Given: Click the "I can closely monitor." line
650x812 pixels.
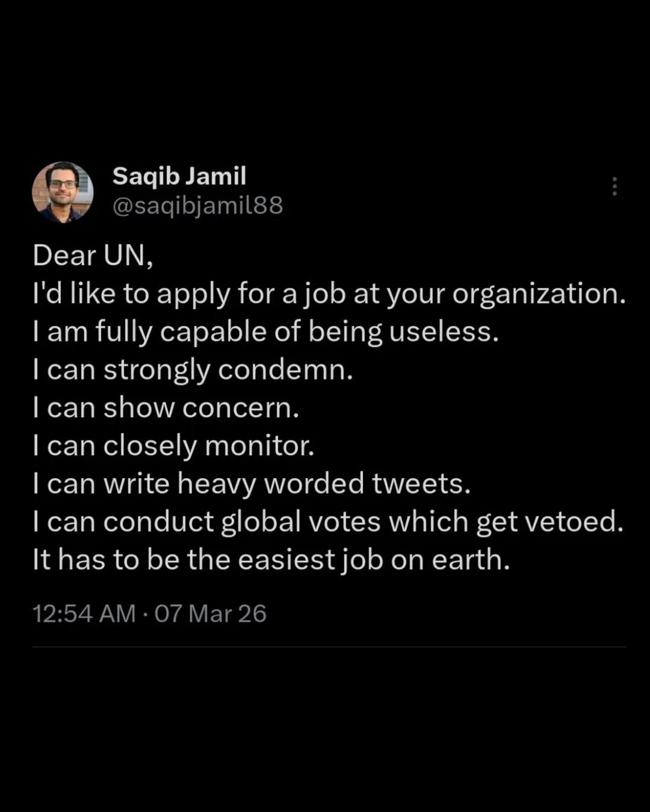Looking at the screenshot, I should click(173, 446).
